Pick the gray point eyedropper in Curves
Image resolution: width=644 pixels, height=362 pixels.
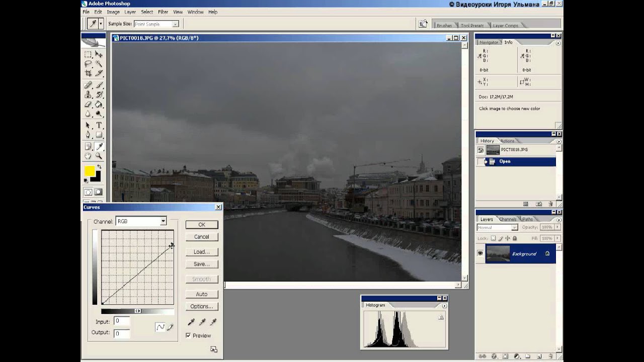pos(202,322)
